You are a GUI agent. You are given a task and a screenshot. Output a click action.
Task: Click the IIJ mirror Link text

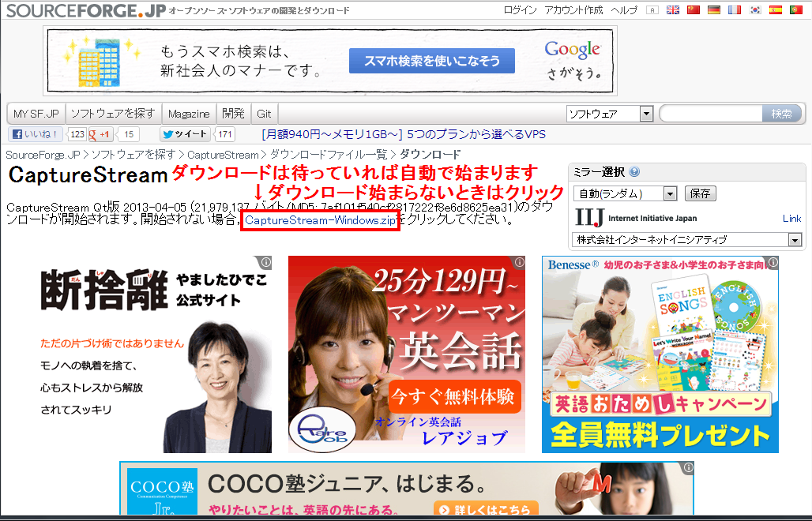[x=791, y=219]
